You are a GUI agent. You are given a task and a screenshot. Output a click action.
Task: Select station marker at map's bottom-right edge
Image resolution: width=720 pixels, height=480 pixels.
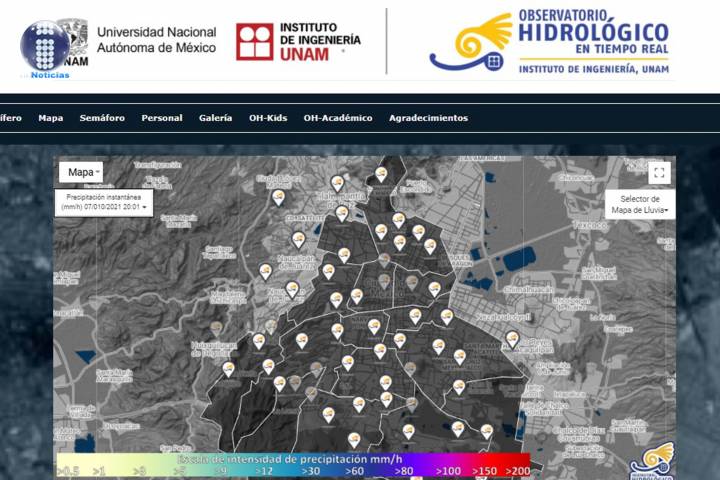point(486,431)
